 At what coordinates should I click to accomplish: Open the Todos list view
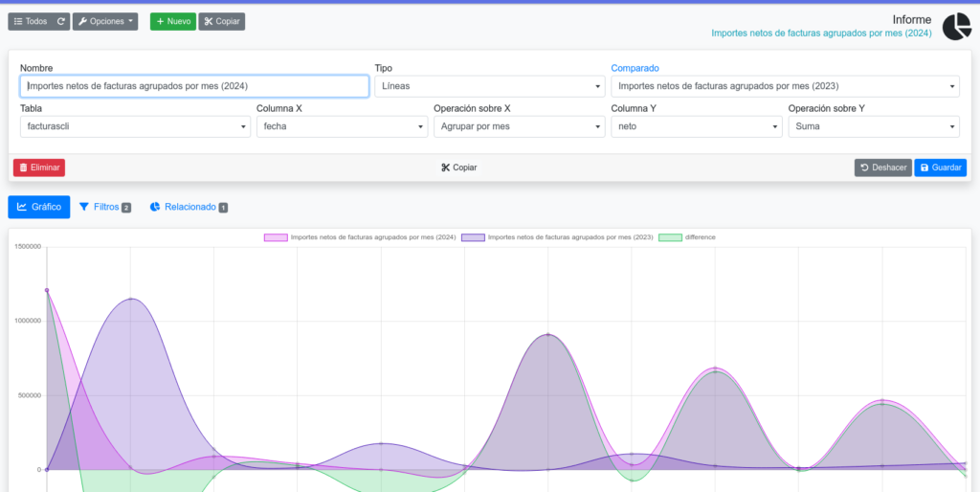point(30,21)
